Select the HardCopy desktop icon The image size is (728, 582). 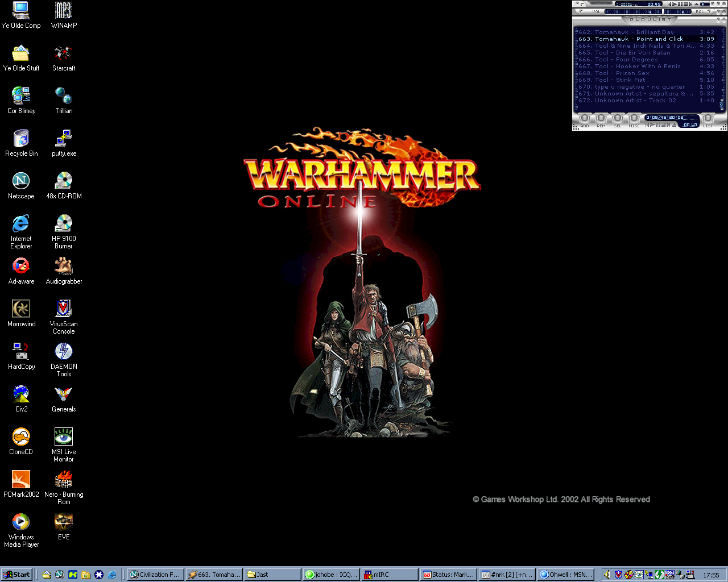pyautogui.click(x=21, y=356)
